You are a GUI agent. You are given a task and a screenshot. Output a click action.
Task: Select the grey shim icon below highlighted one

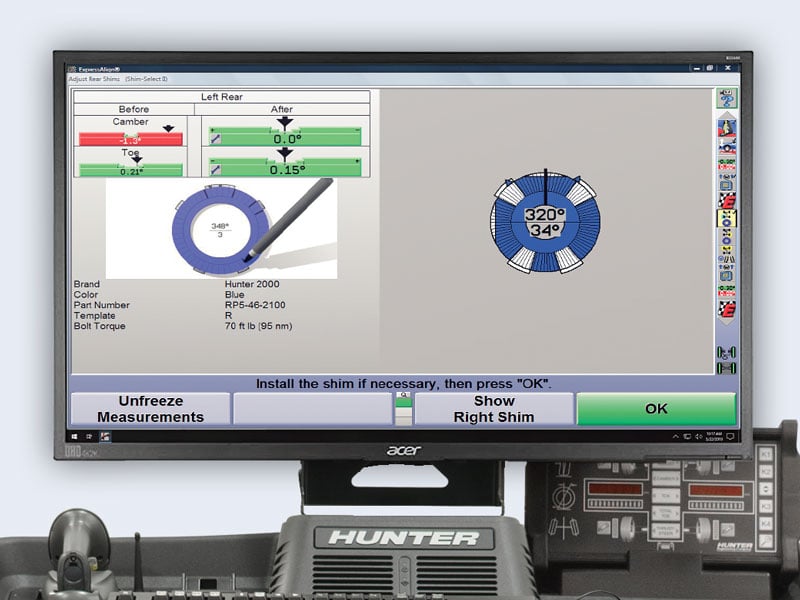pyautogui.click(x=727, y=236)
